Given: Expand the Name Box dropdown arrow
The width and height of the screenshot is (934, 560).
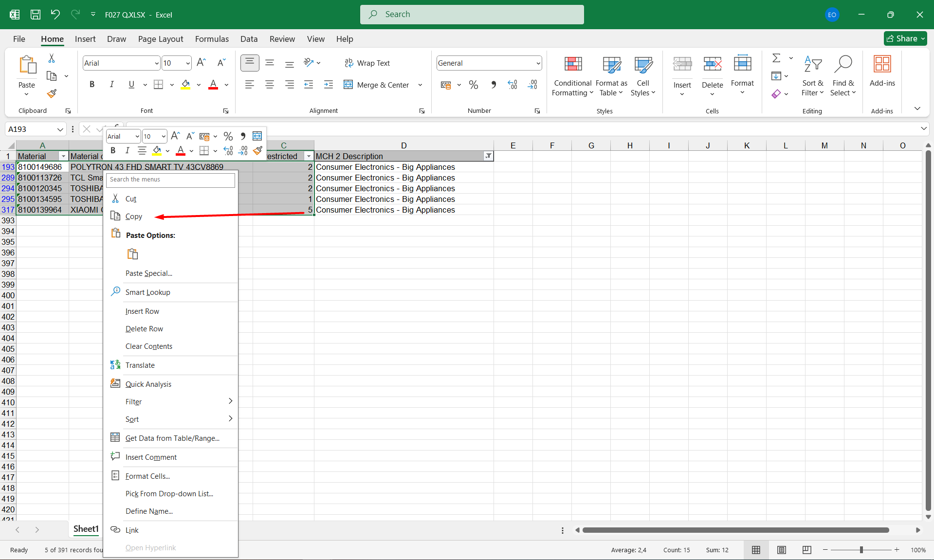Looking at the screenshot, I should [x=60, y=129].
